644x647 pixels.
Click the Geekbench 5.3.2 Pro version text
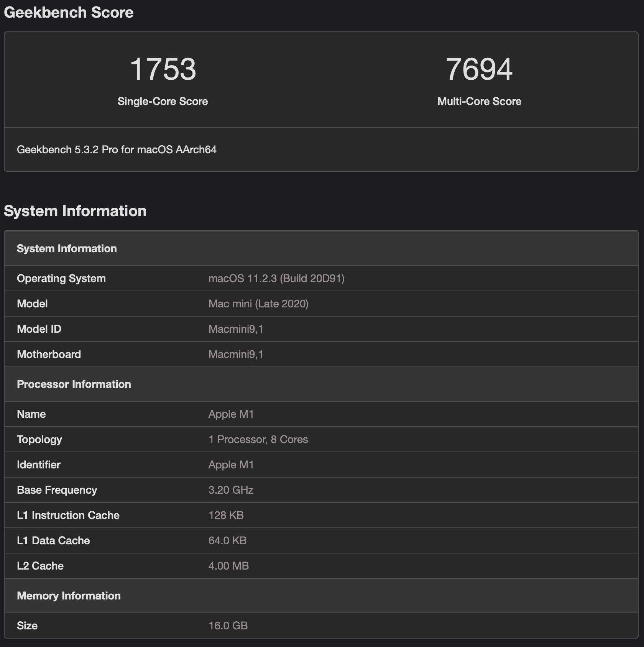[117, 150]
